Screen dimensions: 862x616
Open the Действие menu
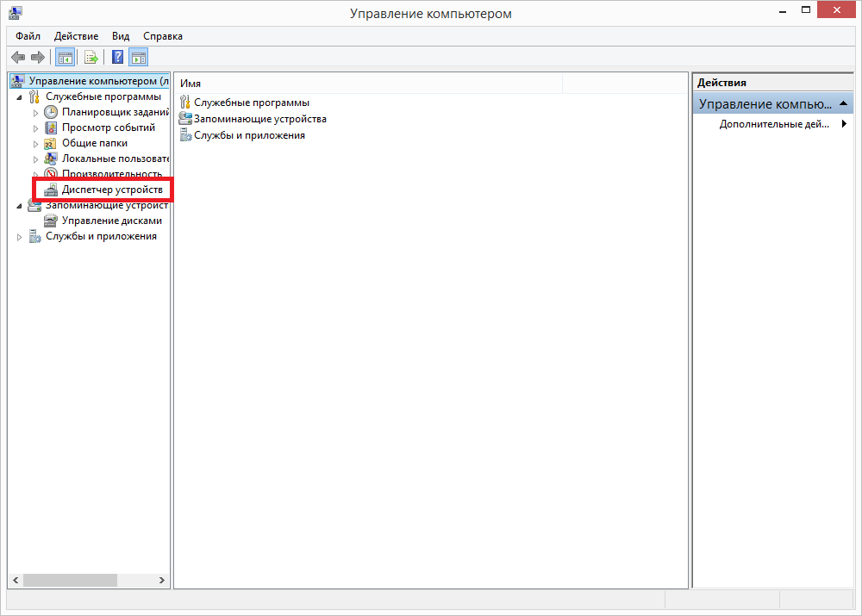click(77, 36)
